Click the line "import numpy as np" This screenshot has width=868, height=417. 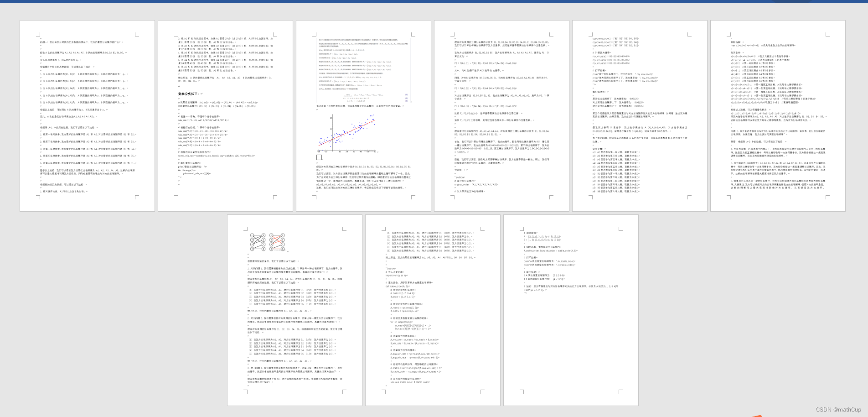click(397, 276)
